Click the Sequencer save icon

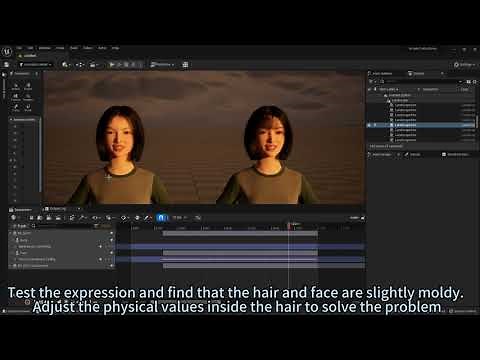tap(31, 218)
